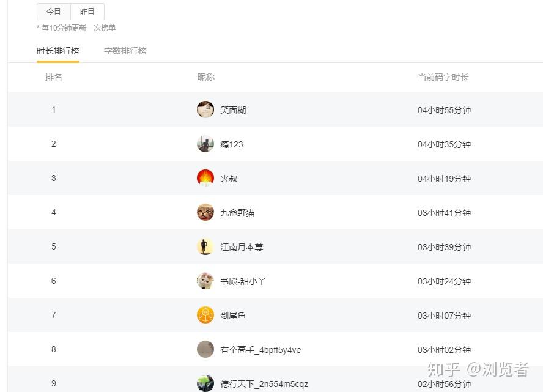Click rank number 5 in 江南月本尊 row

tap(54, 246)
